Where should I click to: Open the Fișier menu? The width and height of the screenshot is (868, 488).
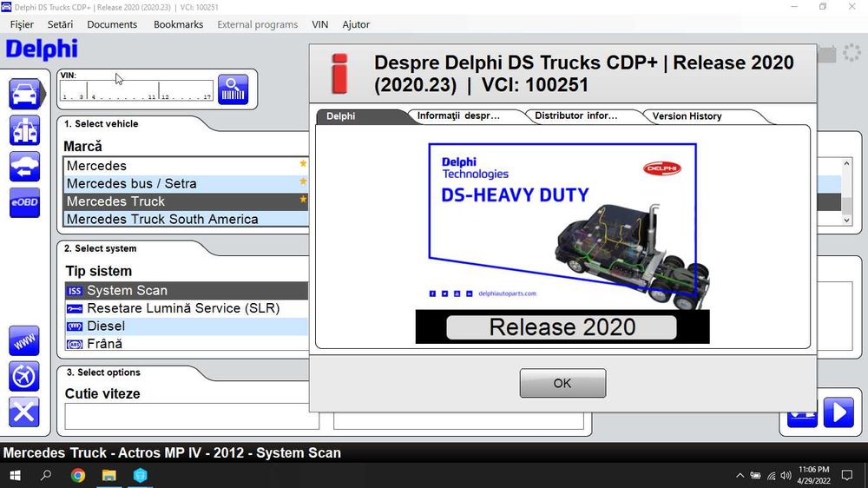[x=22, y=24]
